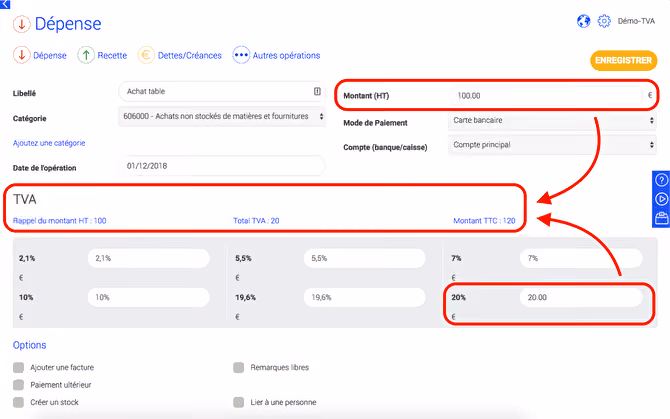Open the settings gear icon
The width and height of the screenshot is (670, 419).
point(604,21)
